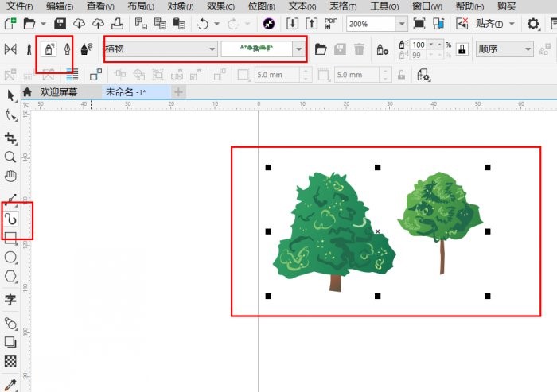
Task: Select the Pan hand tool
Action: pyautogui.click(x=11, y=176)
